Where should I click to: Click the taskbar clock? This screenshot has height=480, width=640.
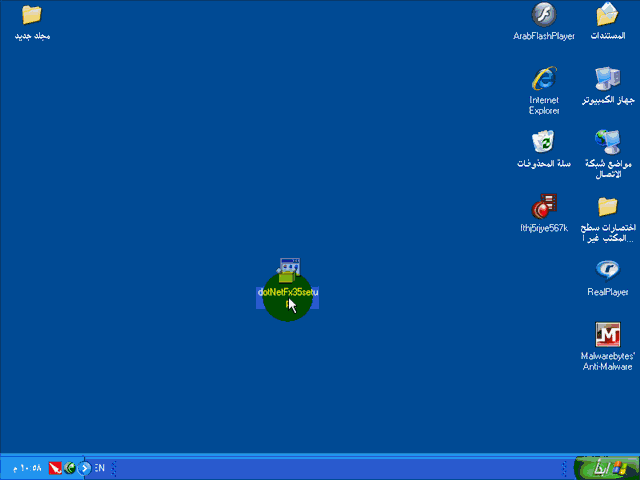point(26,468)
